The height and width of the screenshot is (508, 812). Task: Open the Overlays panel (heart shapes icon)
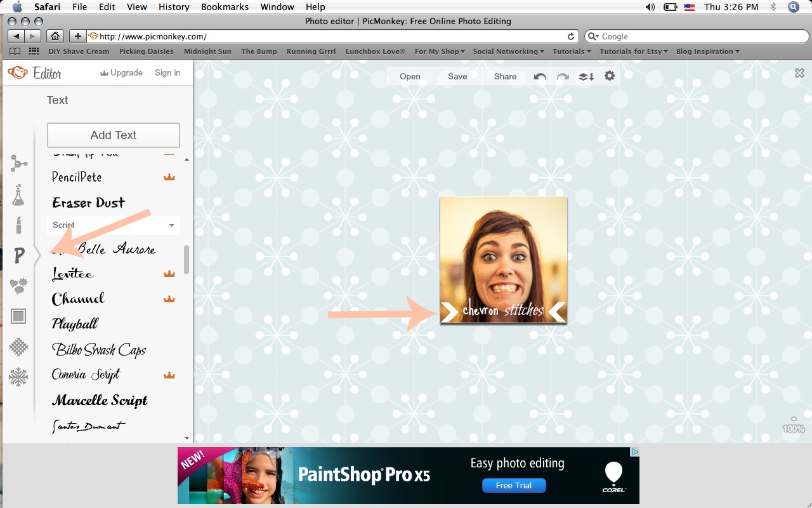click(18, 286)
